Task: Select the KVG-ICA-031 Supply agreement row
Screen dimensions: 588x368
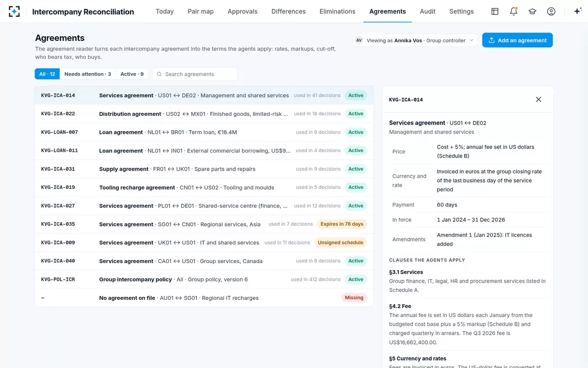Action: click(x=204, y=169)
